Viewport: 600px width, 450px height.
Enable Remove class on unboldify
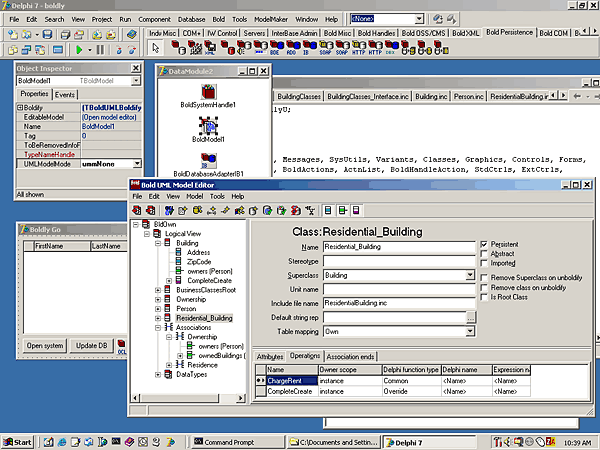coord(484,287)
